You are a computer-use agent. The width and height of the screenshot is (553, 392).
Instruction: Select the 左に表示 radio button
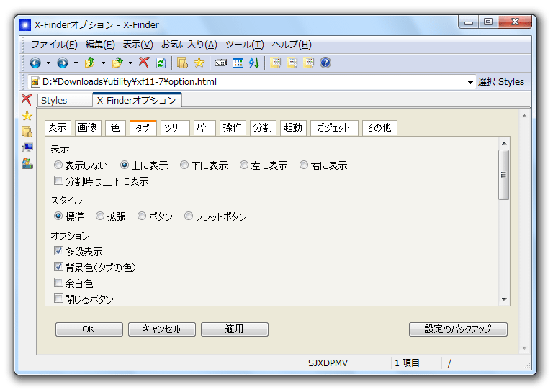[x=243, y=165]
